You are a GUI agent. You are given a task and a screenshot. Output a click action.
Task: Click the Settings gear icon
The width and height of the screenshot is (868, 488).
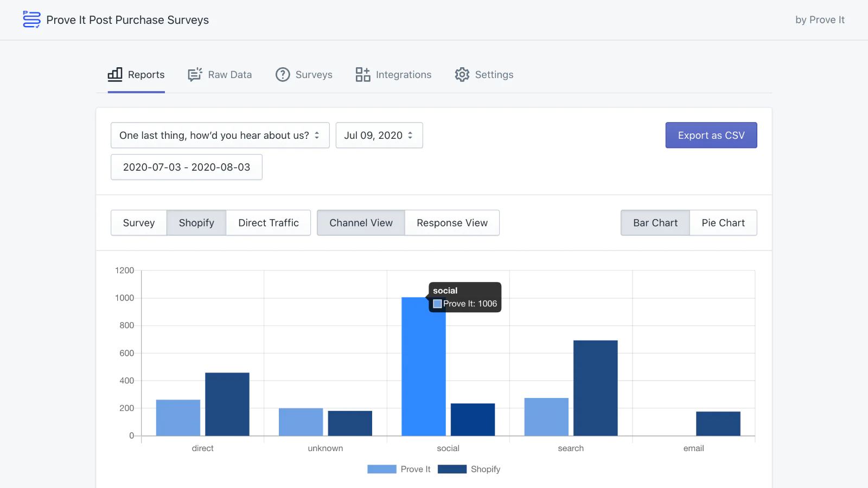pos(462,74)
